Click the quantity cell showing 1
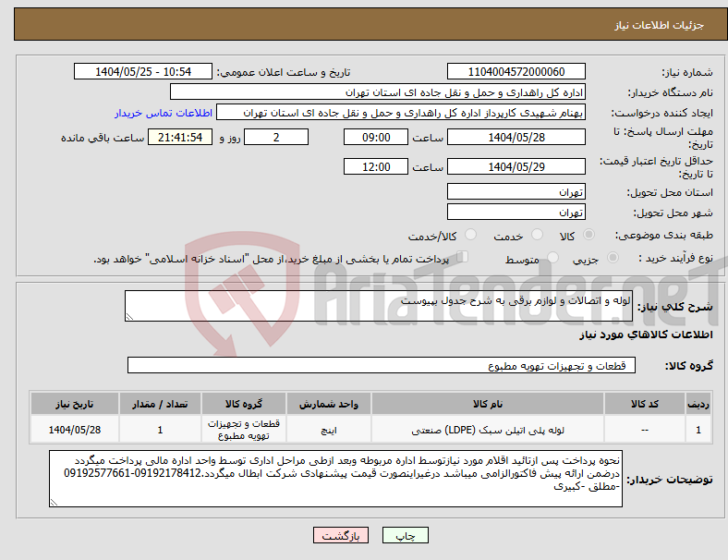This screenshot has height=560, width=728. (x=160, y=430)
